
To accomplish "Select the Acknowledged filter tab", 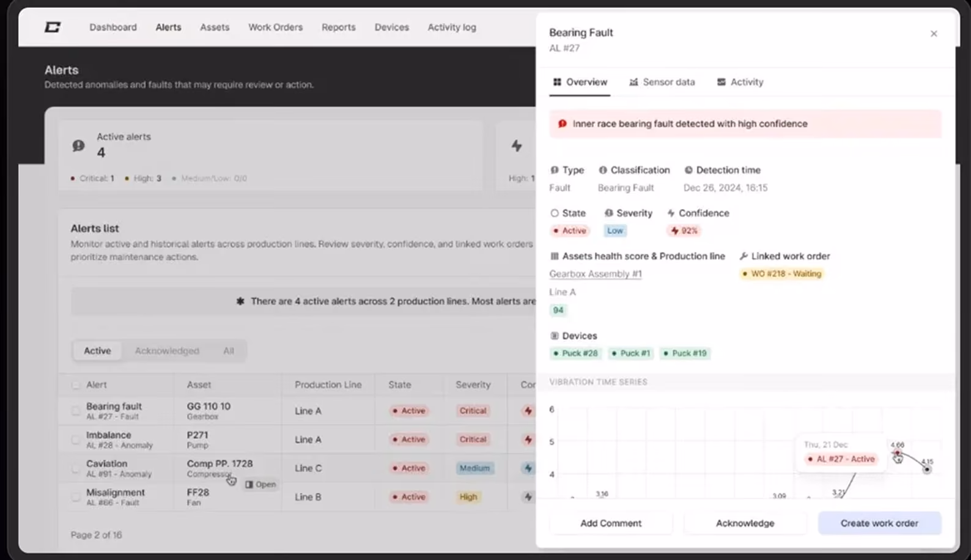I will [x=167, y=351].
